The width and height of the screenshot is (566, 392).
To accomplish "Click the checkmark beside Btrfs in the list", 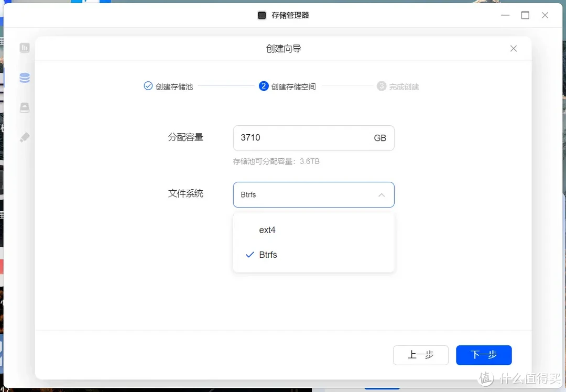I will coord(249,255).
